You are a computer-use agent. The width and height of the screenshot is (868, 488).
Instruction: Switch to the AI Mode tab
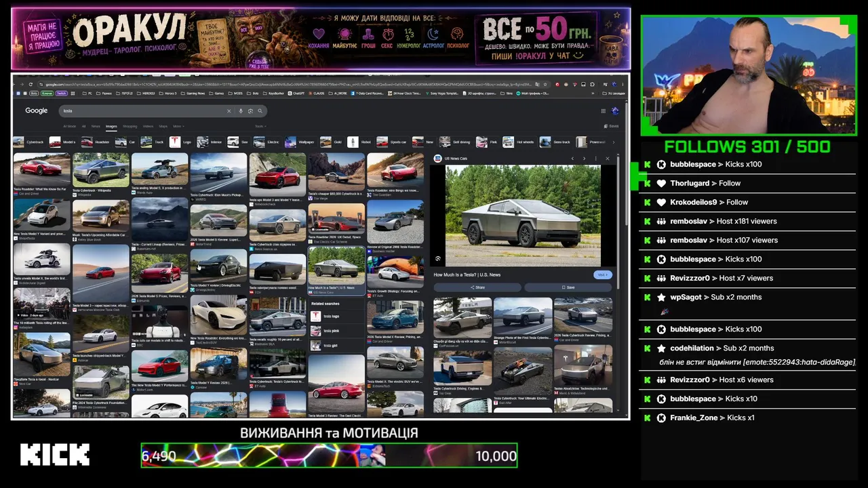(x=70, y=126)
